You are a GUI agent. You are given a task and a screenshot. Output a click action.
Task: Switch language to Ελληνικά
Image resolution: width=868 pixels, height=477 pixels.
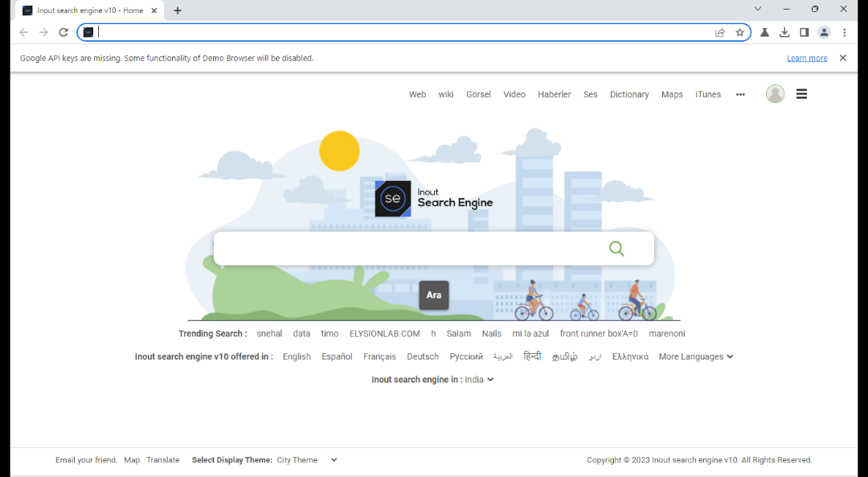(x=631, y=357)
